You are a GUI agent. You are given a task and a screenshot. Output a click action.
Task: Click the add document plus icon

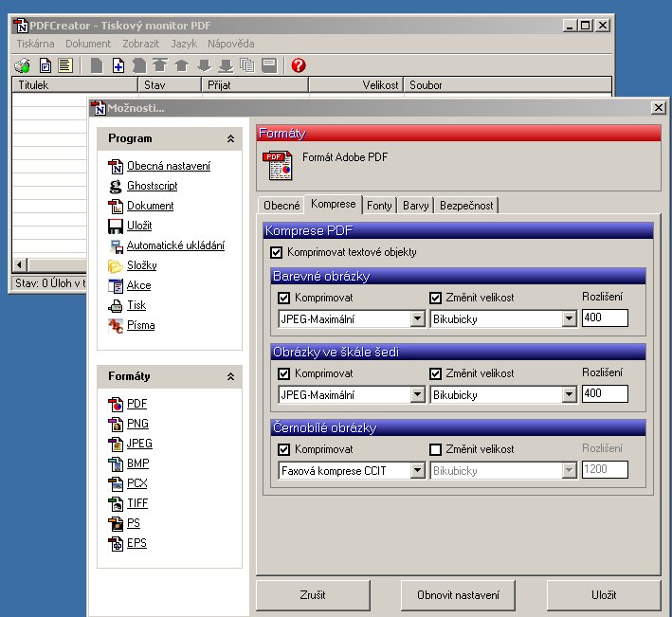118,65
